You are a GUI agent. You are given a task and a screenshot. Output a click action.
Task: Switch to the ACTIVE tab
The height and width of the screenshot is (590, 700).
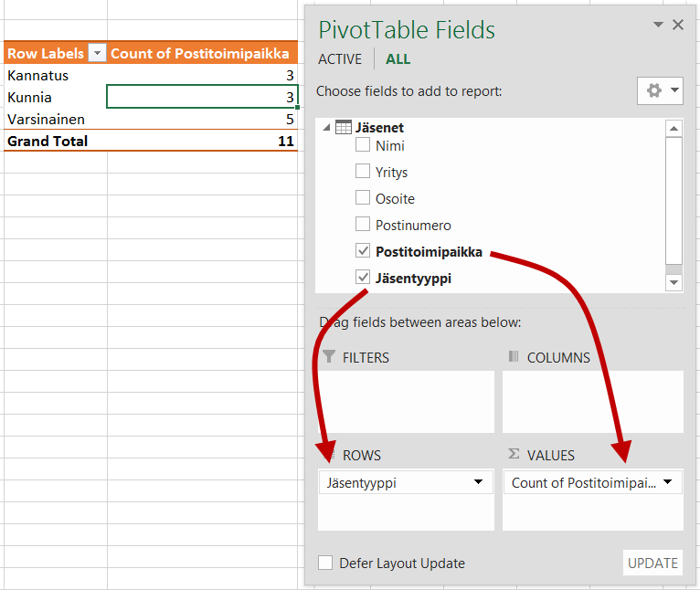(x=340, y=59)
